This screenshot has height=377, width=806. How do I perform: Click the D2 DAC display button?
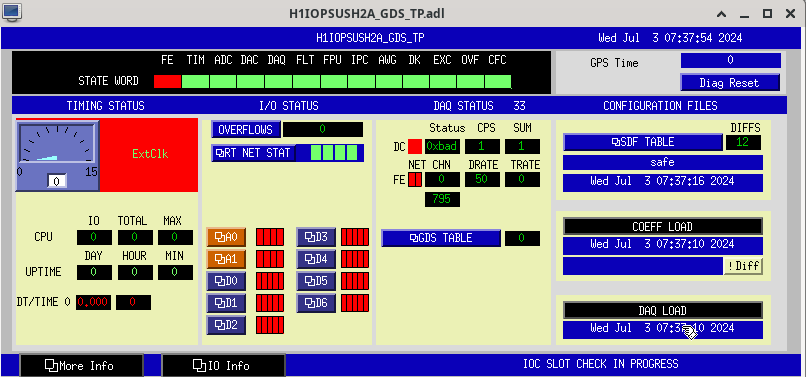click(x=226, y=325)
